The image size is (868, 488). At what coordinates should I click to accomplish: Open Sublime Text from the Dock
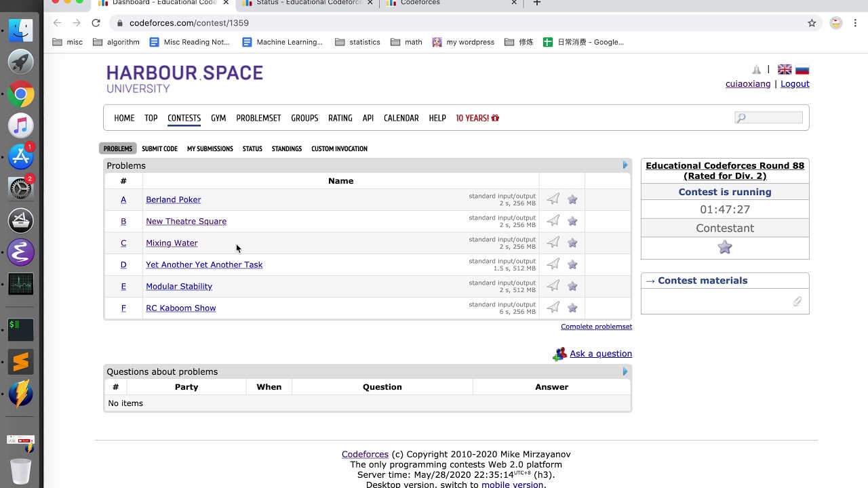pyautogui.click(x=21, y=362)
